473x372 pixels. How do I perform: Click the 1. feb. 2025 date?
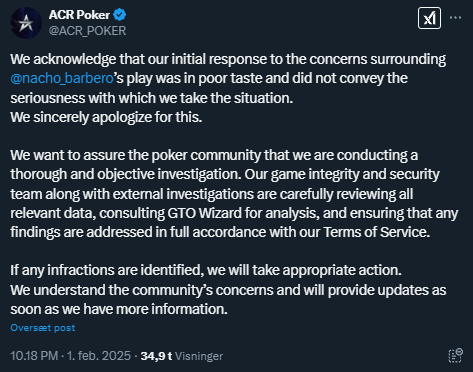(x=99, y=356)
